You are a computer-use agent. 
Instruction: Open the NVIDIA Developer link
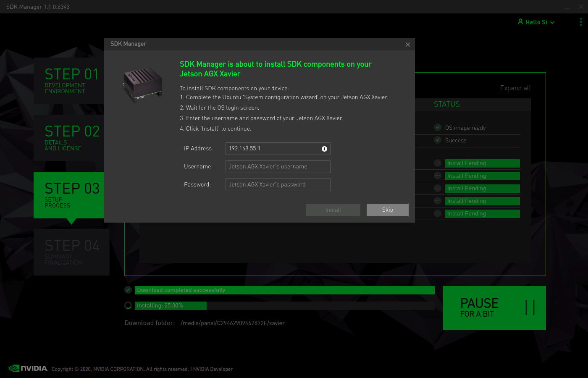pos(213,369)
